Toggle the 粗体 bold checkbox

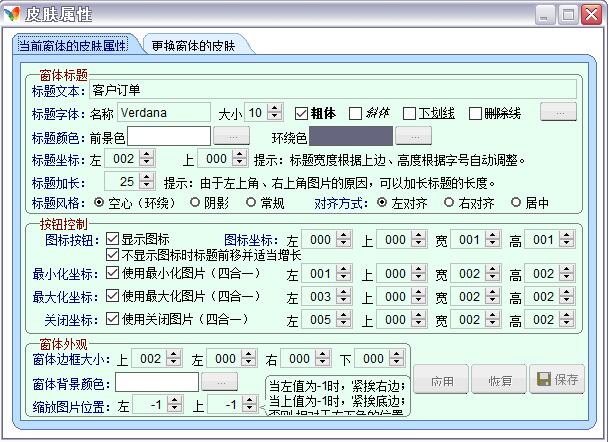coord(301,113)
